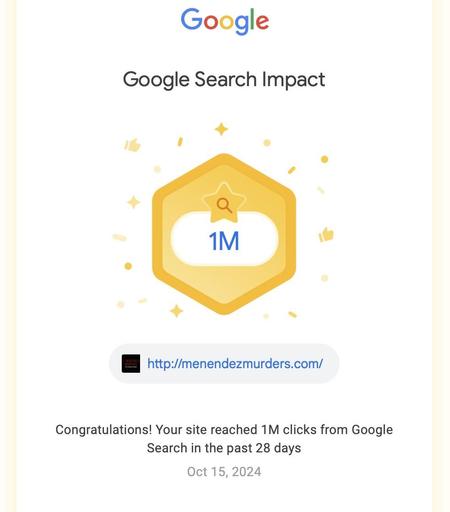Click the gold hexagon achievement badge
The height and width of the screenshot is (512, 450).
[x=224, y=234]
